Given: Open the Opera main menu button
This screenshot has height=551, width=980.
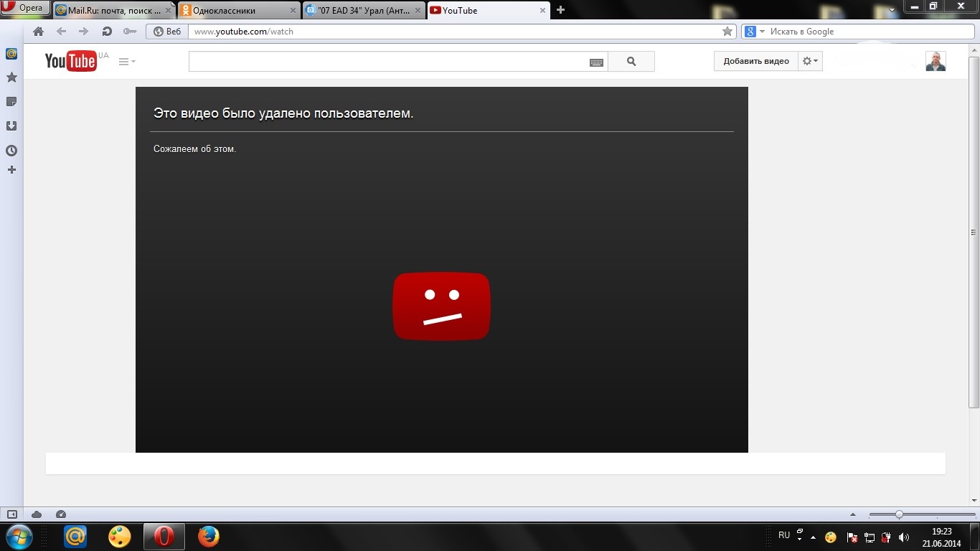Looking at the screenshot, I should coord(25,9).
